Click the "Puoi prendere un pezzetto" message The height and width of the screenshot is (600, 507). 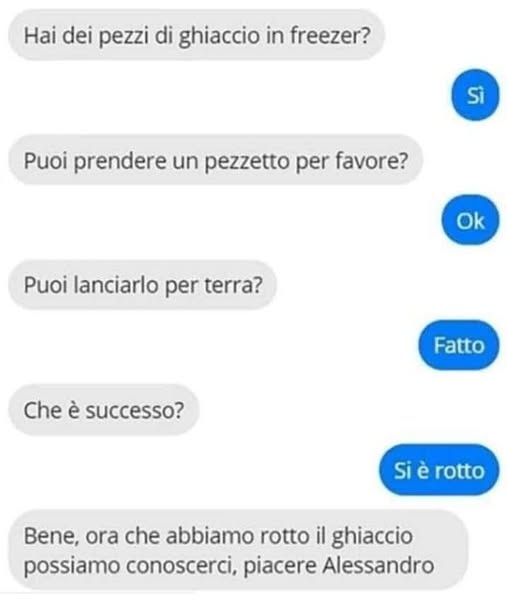pyautogui.click(x=215, y=160)
